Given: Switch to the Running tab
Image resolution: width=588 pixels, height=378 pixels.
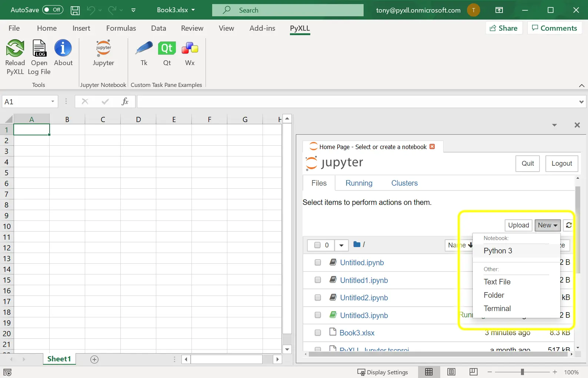Looking at the screenshot, I should coord(359,183).
